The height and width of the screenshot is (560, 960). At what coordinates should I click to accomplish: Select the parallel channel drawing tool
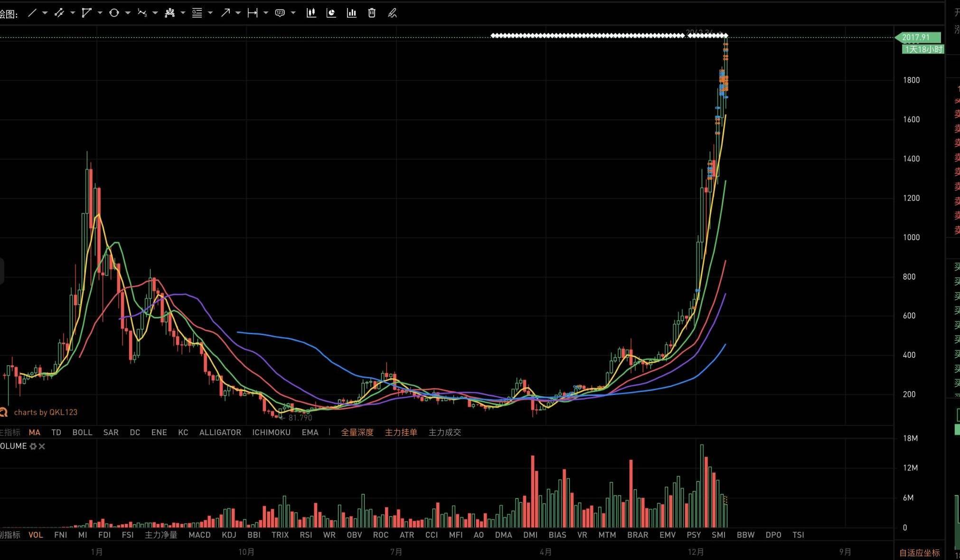point(59,13)
